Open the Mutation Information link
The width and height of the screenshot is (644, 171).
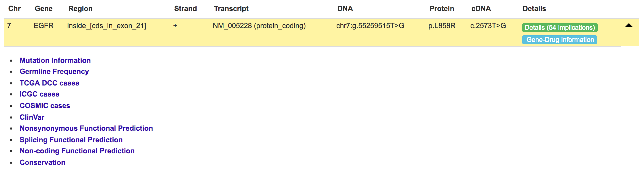coord(55,60)
